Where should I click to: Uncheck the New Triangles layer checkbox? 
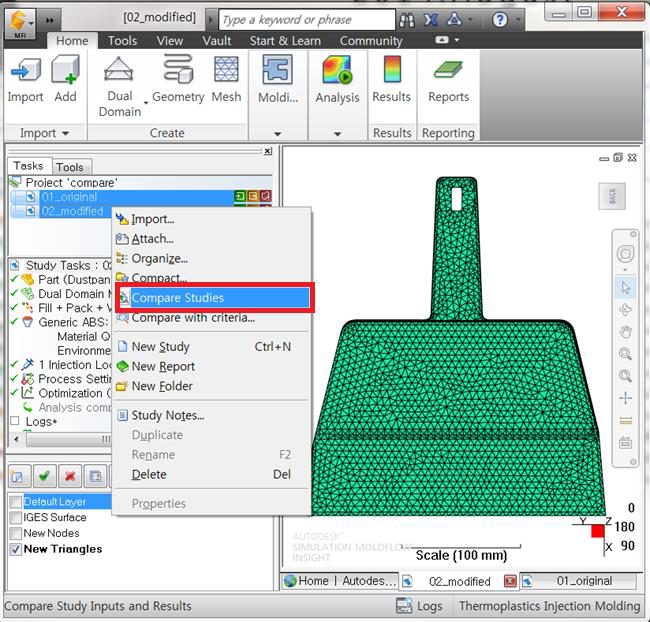[x=16, y=549]
